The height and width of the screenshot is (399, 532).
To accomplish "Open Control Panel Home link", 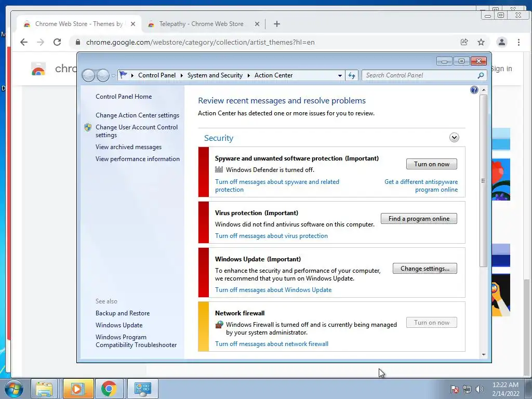I will (124, 96).
